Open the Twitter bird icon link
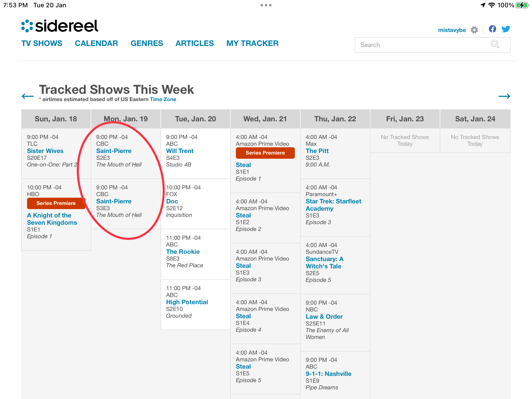The width and height of the screenshot is (532, 399). click(x=506, y=29)
